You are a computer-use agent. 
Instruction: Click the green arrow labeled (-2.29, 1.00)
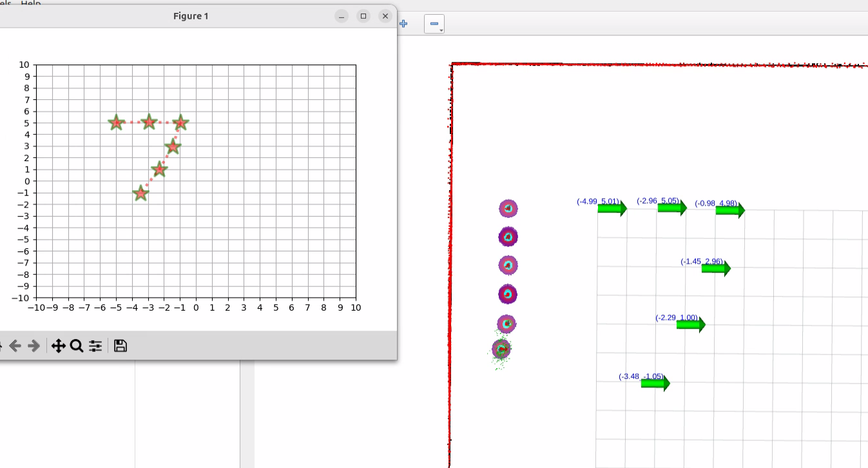(690, 324)
